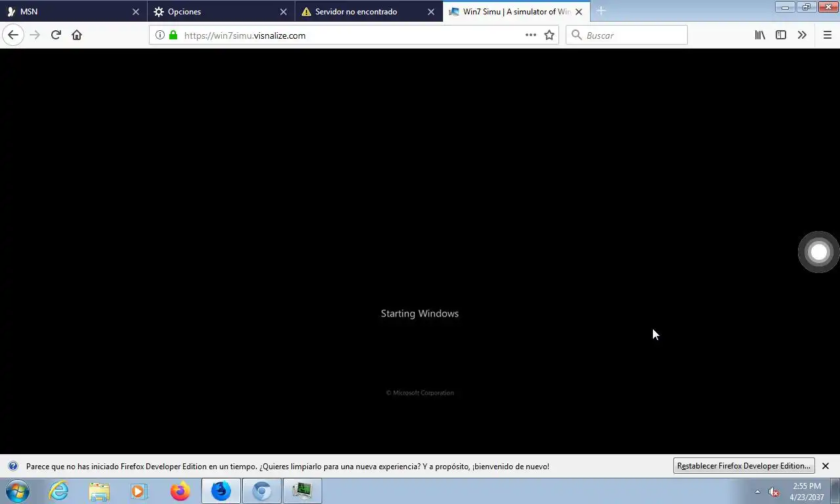Viewport: 840px width, 504px height.
Task: Switch to the MSN tab
Action: (73, 11)
